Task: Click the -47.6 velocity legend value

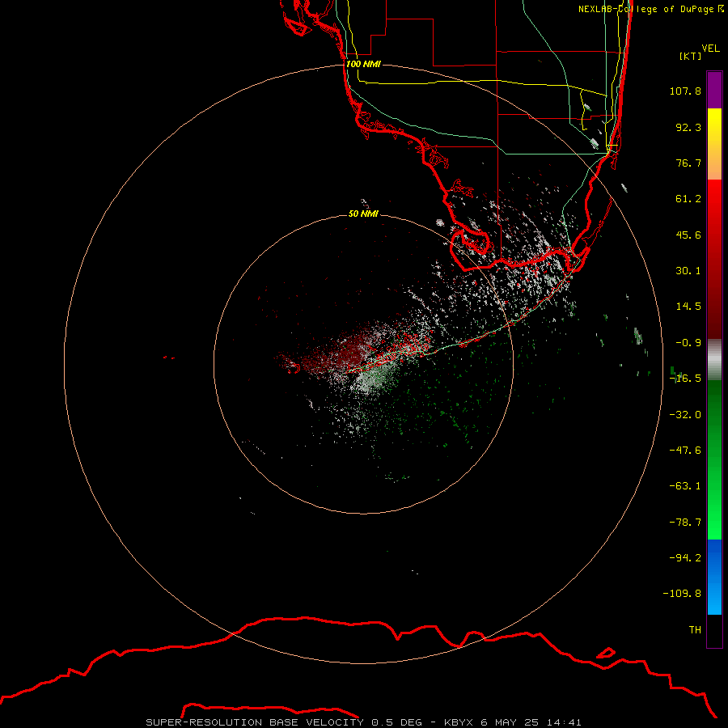Action: click(x=685, y=451)
